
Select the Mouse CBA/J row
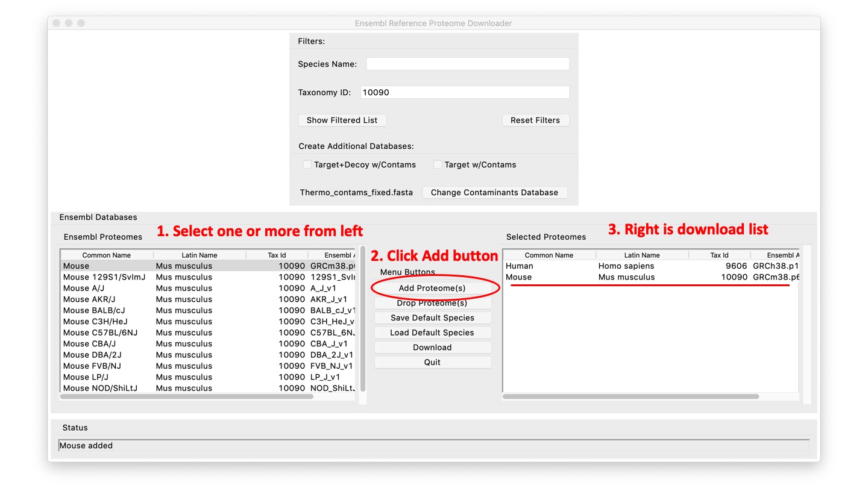[x=209, y=344]
